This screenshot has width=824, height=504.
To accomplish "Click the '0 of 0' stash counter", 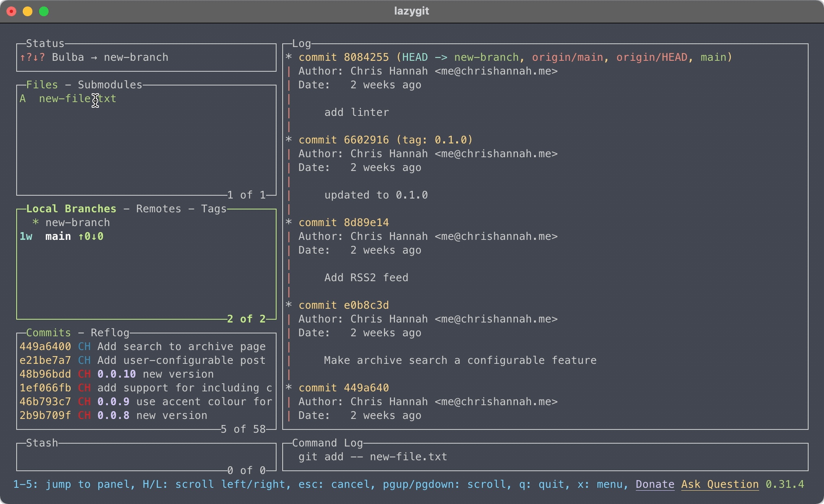I will tap(246, 470).
